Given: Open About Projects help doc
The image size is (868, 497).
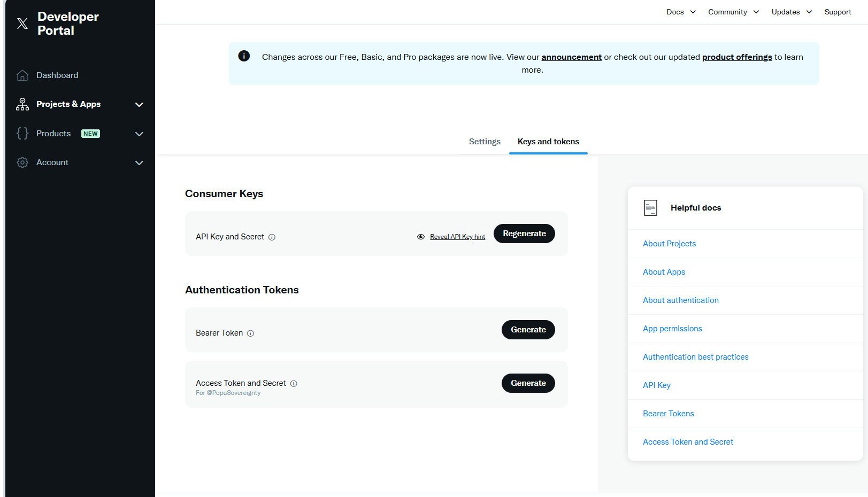Looking at the screenshot, I should click(x=669, y=244).
